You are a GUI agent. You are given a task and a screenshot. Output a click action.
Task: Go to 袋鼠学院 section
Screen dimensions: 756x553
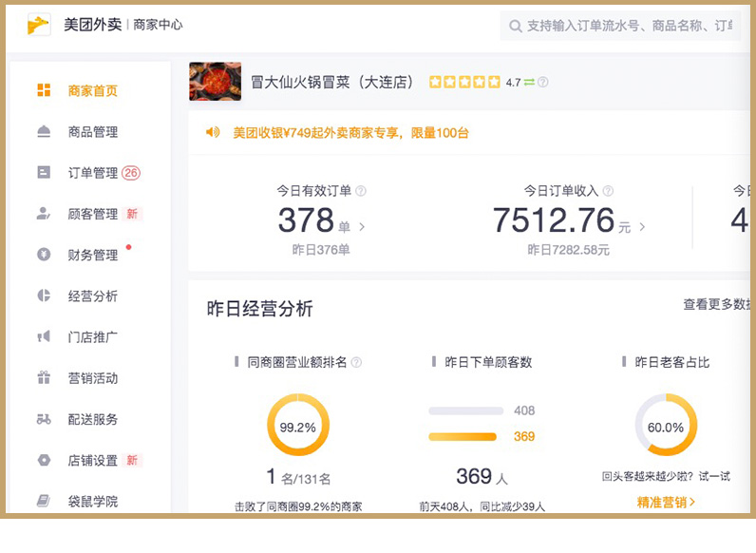[93, 502]
